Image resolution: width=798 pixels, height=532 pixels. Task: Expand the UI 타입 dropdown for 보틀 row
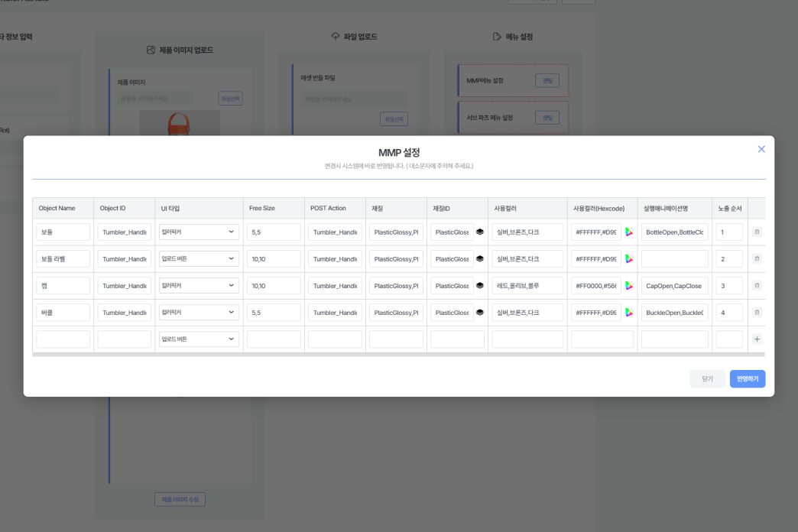pyautogui.click(x=199, y=232)
